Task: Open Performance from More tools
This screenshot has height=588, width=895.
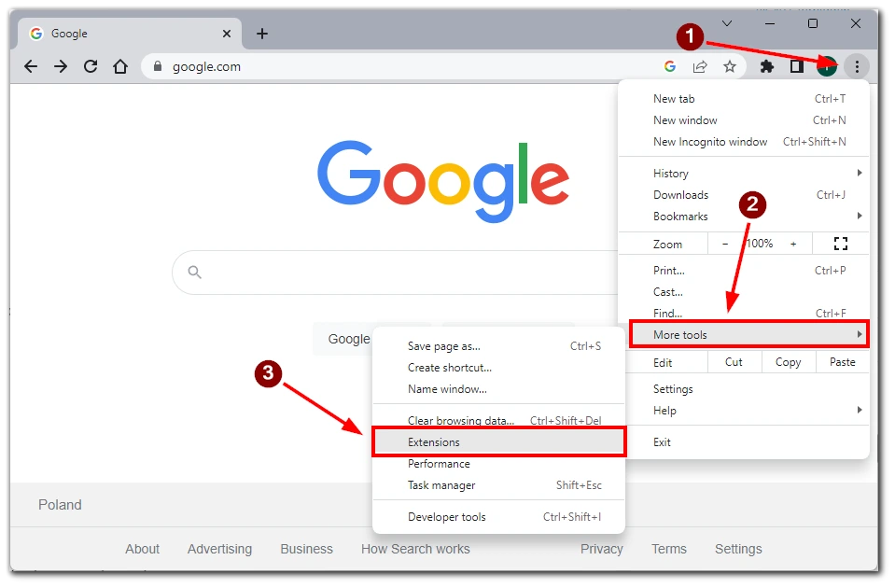Action: (x=499, y=464)
